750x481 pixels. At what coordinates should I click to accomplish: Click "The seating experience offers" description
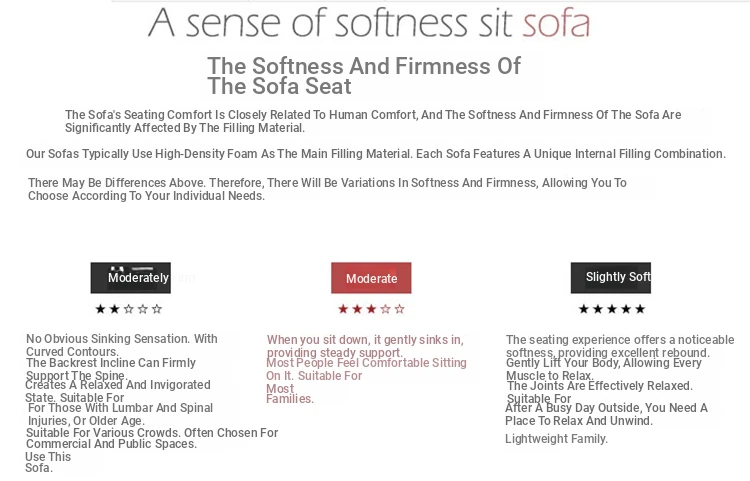(x=620, y=340)
